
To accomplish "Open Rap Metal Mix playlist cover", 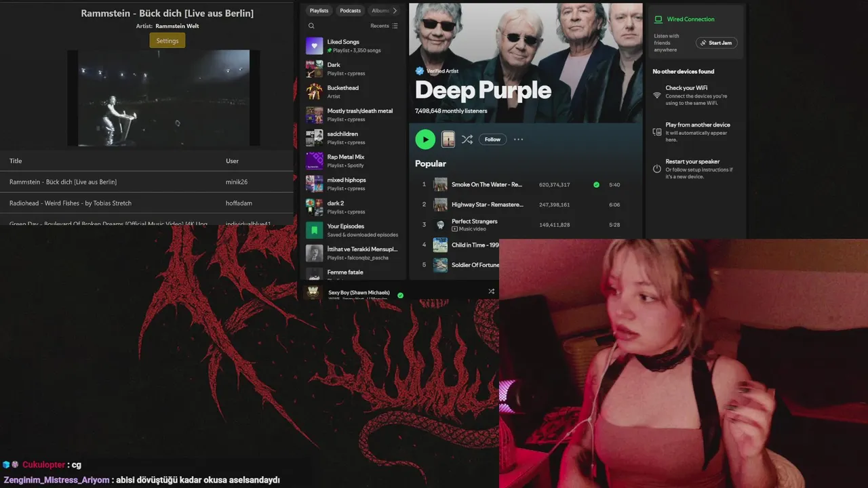I will [x=314, y=161].
